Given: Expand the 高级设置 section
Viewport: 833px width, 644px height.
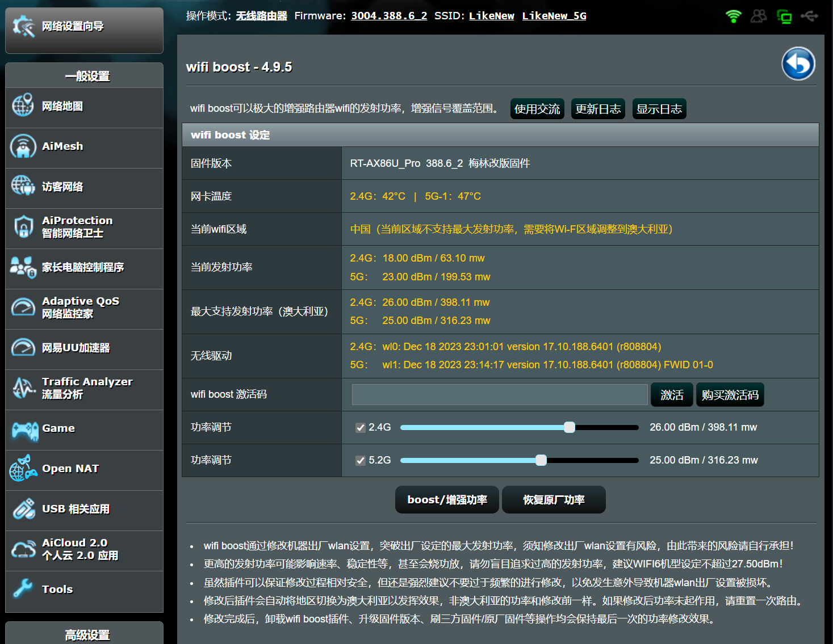Looking at the screenshot, I should [x=83, y=635].
